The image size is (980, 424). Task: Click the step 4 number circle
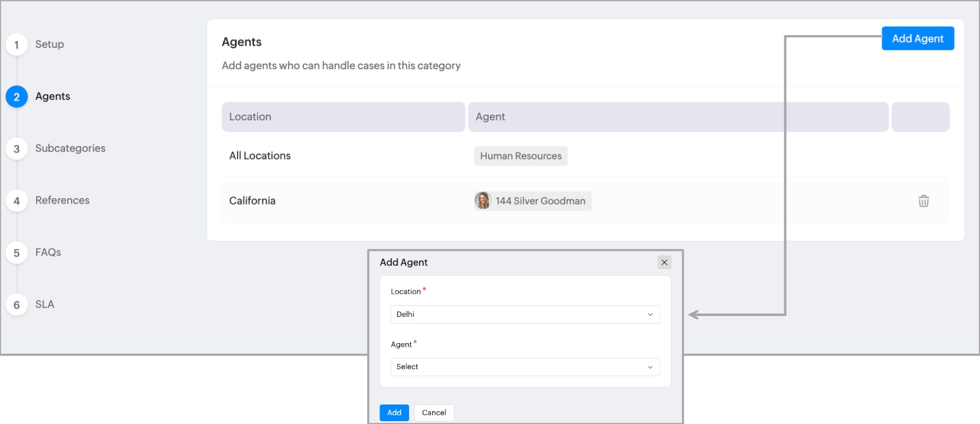(x=17, y=201)
